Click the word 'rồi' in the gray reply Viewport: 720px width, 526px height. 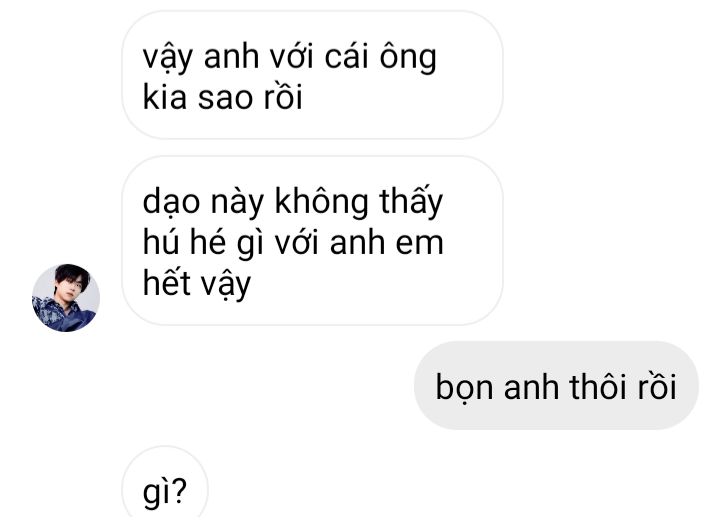point(657,387)
